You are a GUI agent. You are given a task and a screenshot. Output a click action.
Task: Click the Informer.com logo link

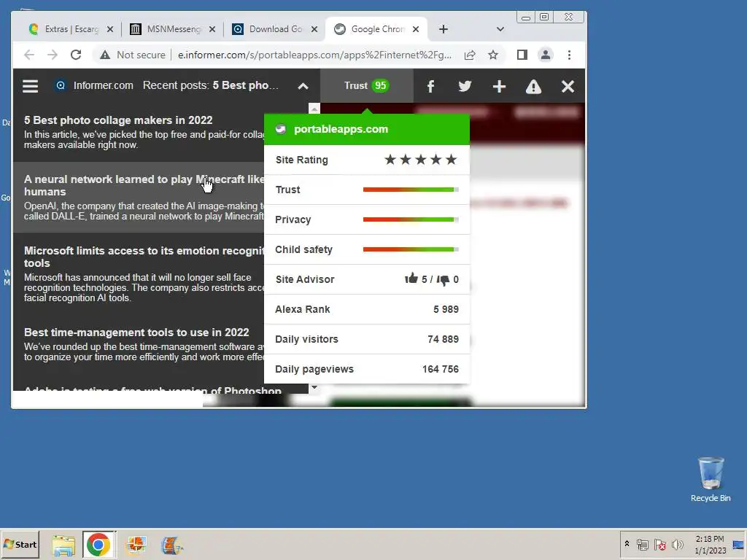pos(94,86)
